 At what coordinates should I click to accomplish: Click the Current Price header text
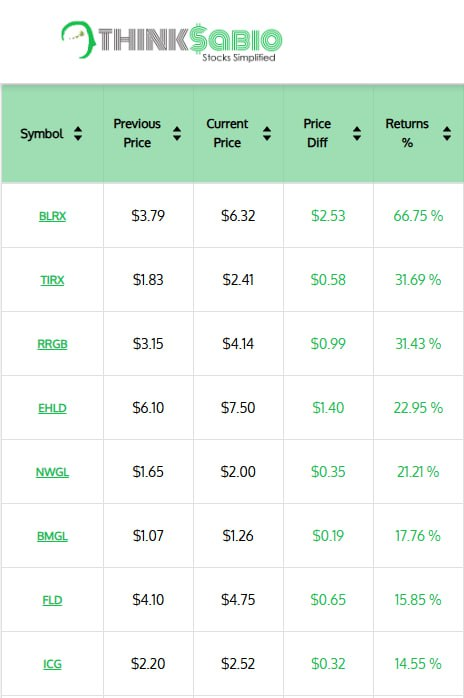[227, 133]
